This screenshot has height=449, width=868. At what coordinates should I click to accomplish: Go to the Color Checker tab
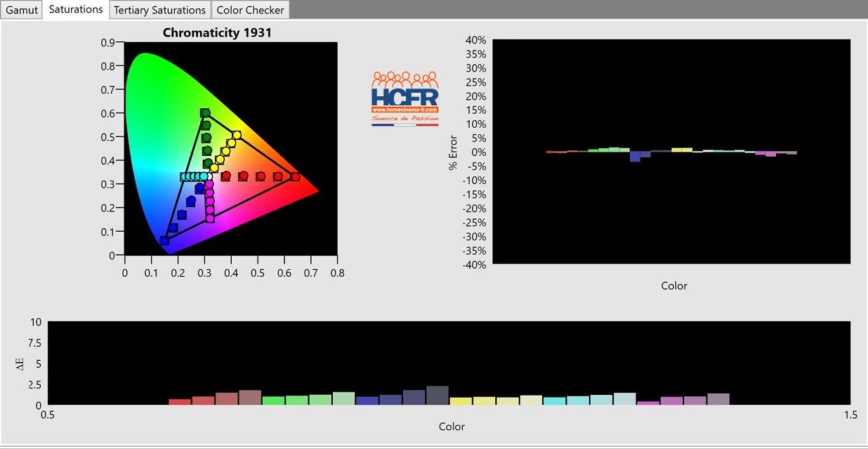coord(250,10)
